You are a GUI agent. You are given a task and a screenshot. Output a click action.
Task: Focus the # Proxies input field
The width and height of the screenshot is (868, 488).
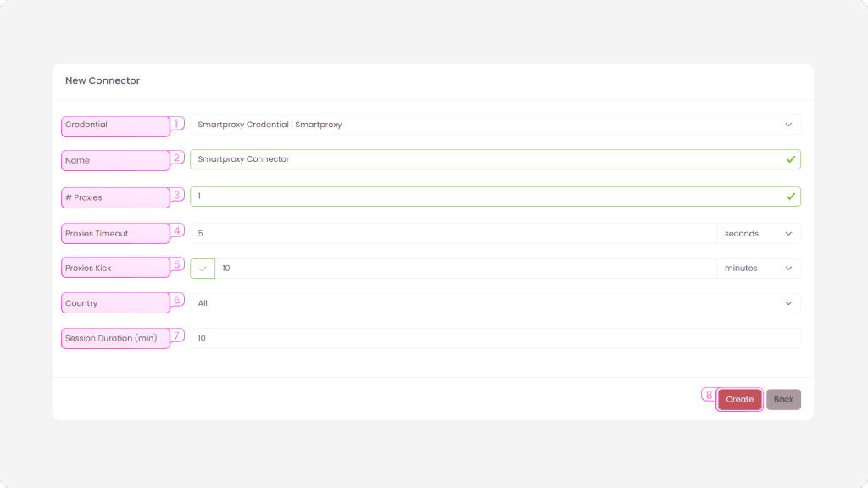tap(485, 197)
